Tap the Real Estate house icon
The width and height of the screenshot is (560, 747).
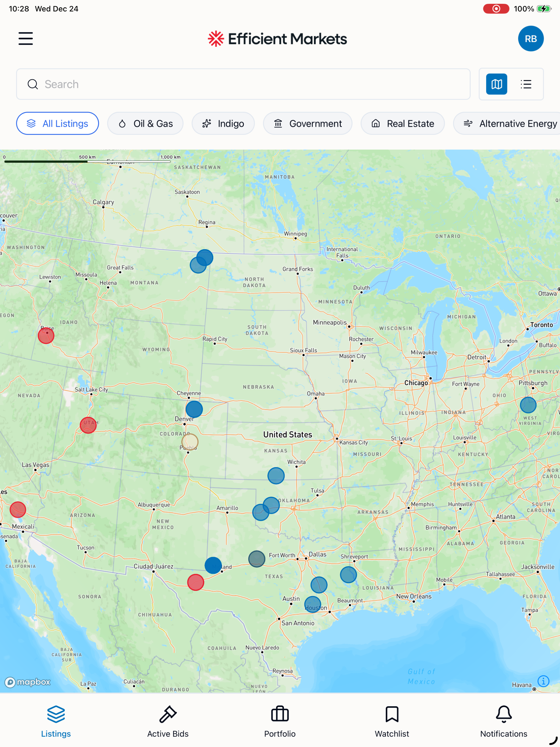coord(376,124)
